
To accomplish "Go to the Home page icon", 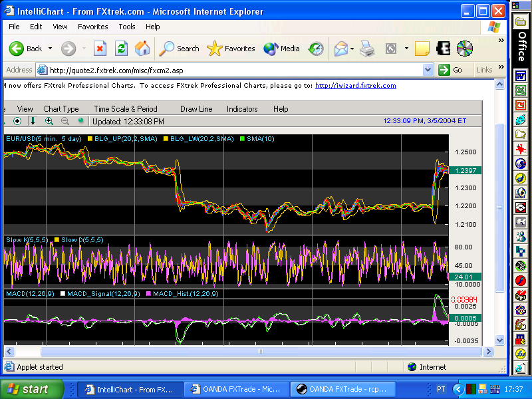I will [x=142, y=49].
